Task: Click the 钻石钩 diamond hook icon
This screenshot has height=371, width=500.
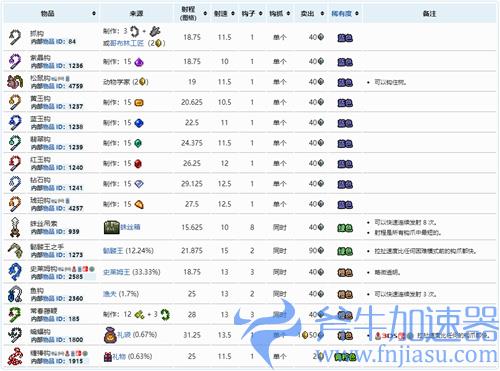Action: coord(15,184)
